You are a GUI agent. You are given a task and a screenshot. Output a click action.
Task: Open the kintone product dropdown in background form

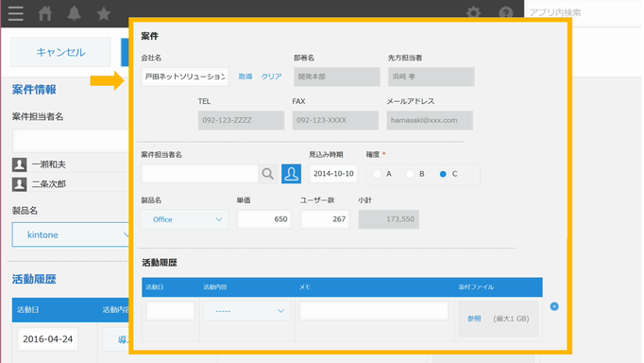[x=71, y=234]
